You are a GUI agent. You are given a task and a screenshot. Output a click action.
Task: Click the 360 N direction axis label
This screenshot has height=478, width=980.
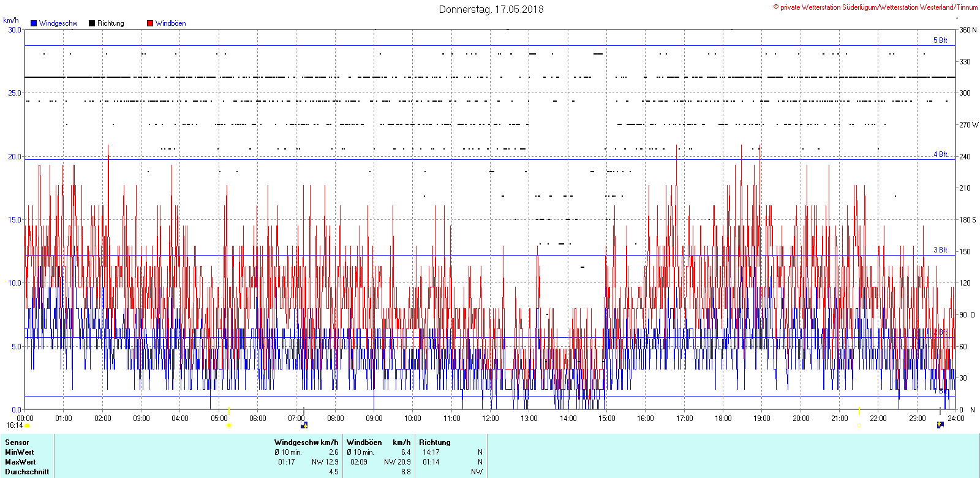968,30
